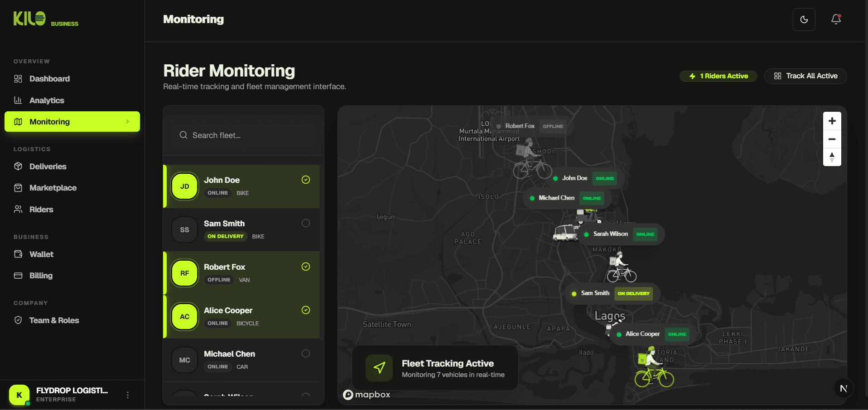Click the Billing card icon

coord(18,276)
